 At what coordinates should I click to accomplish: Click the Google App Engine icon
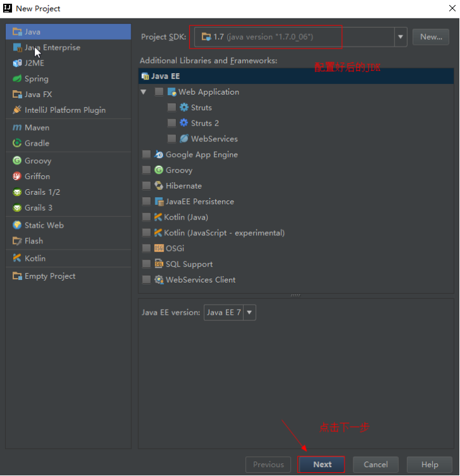click(x=158, y=154)
